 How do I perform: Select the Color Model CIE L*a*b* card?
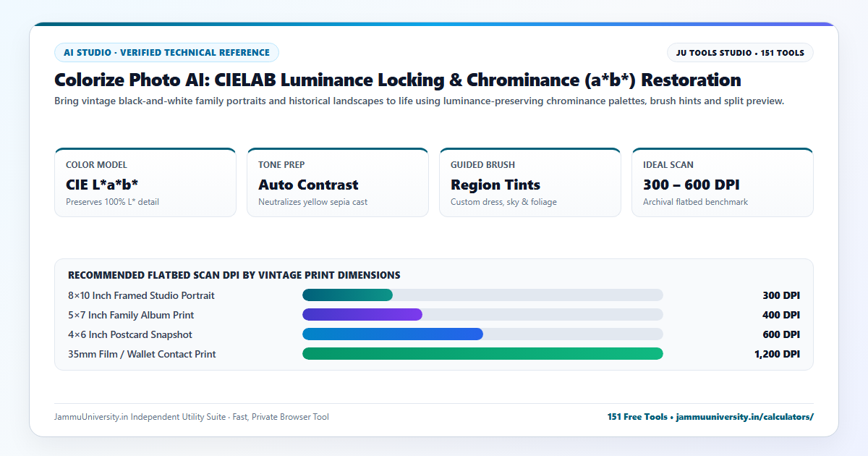[145, 182]
